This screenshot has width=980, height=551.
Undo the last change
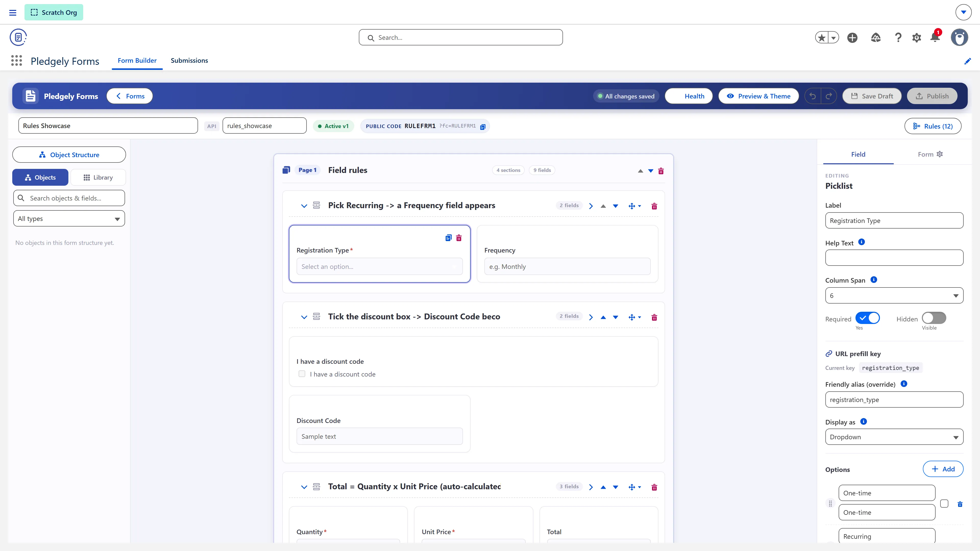click(813, 96)
